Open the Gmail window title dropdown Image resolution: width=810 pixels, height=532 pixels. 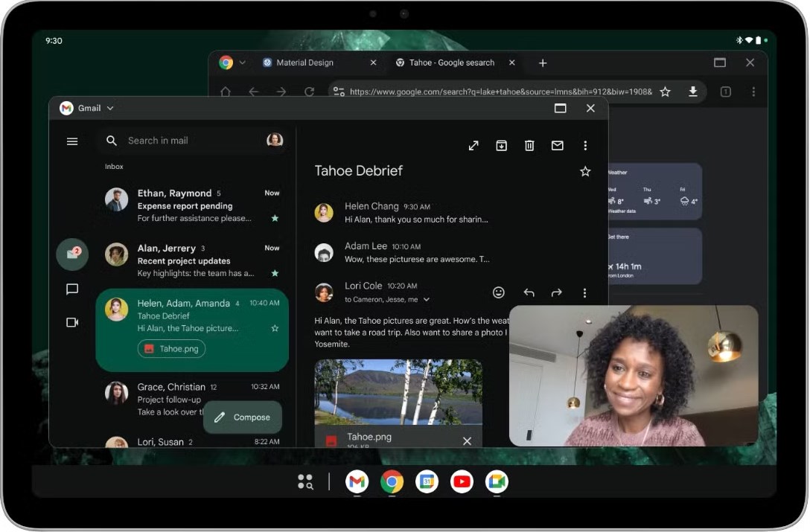pyautogui.click(x=110, y=109)
